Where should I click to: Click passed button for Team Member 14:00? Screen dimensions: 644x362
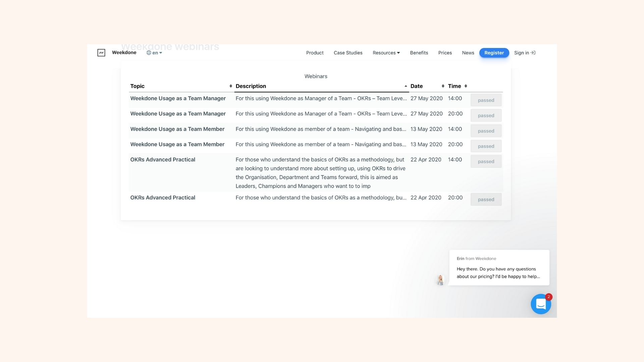[x=486, y=131]
